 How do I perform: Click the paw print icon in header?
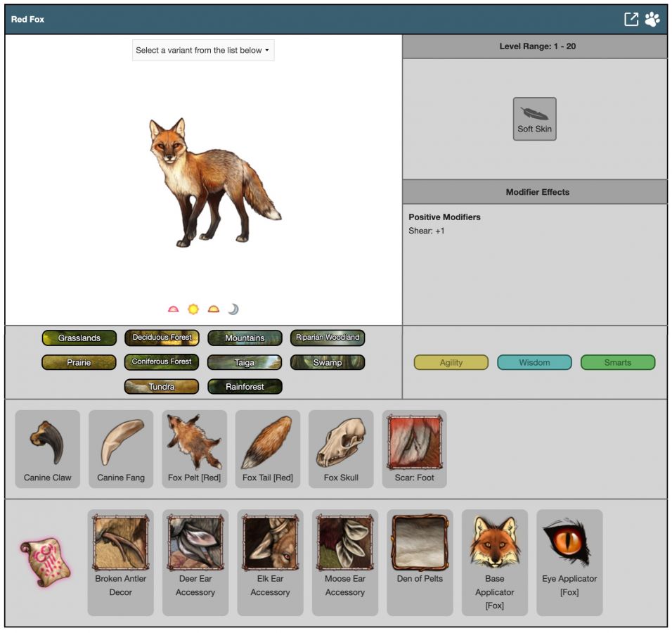(x=652, y=20)
